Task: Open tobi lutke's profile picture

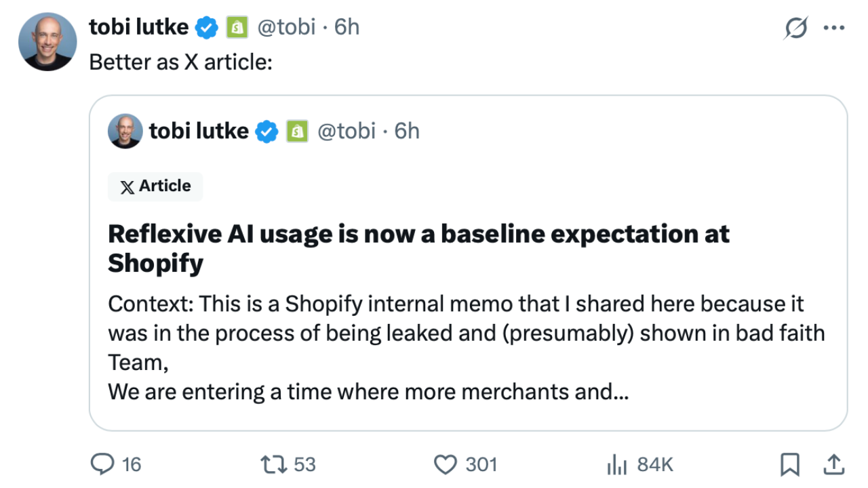Action: point(47,41)
